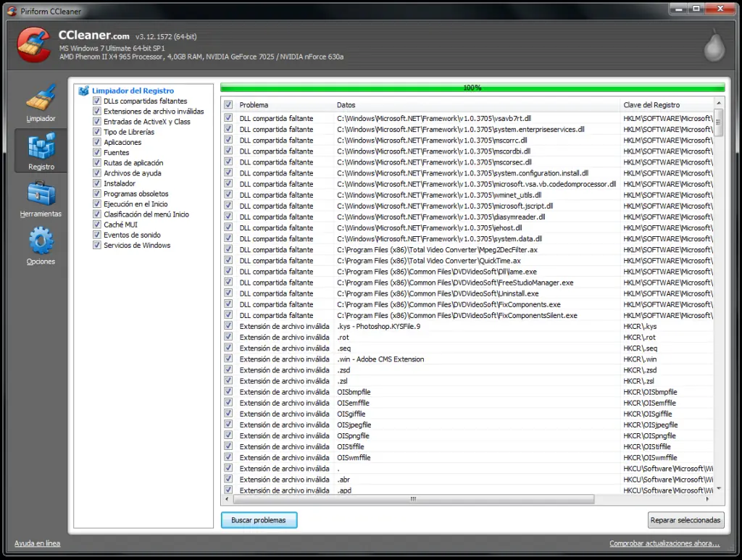
Task: Click the 100% green progress bar
Action: [472, 88]
